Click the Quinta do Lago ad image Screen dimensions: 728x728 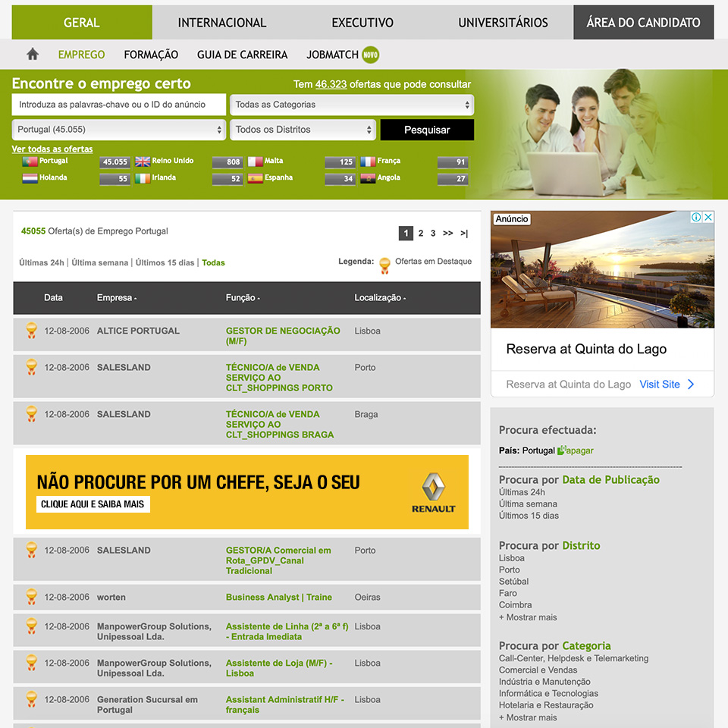click(602, 270)
